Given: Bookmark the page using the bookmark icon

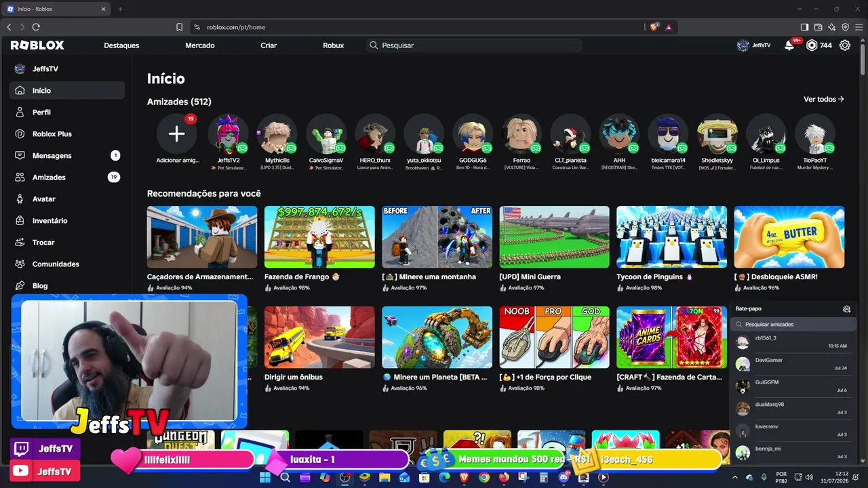Looking at the screenshot, I should 179,27.
